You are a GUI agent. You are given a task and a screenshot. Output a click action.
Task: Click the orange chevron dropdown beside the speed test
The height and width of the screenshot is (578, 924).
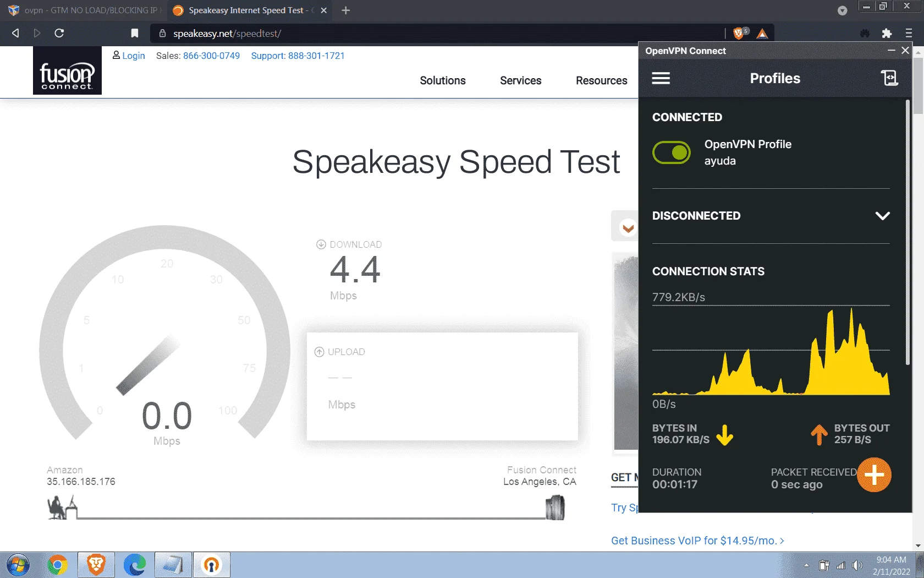(628, 227)
